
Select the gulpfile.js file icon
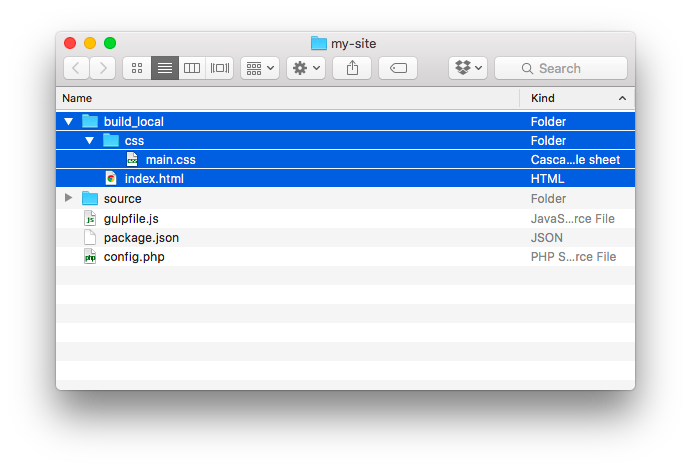[90, 218]
